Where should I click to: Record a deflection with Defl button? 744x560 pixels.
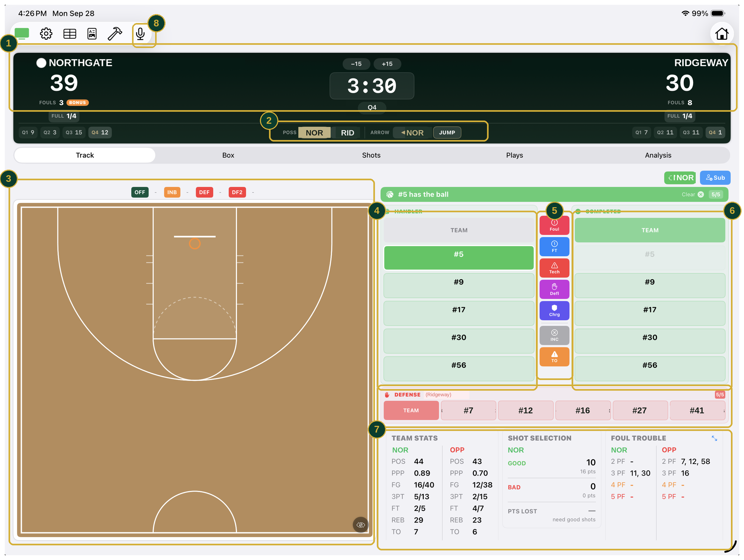pos(554,289)
